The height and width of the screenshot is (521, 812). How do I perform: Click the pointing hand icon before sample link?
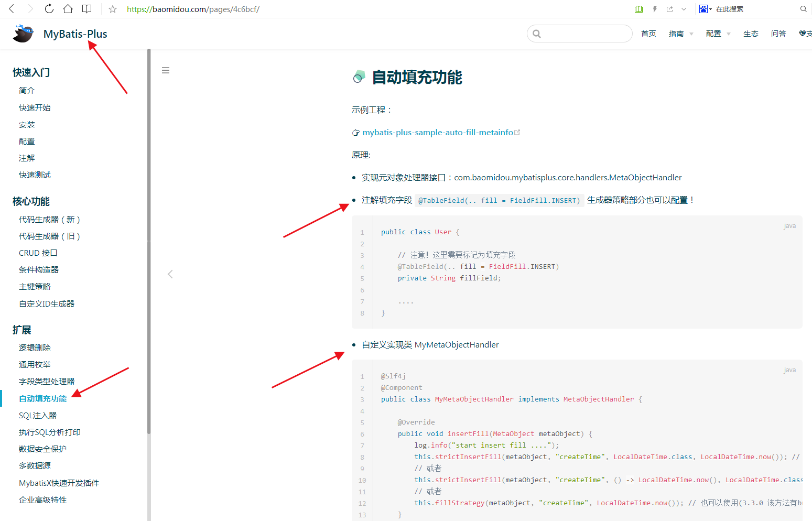click(x=356, y=133)
